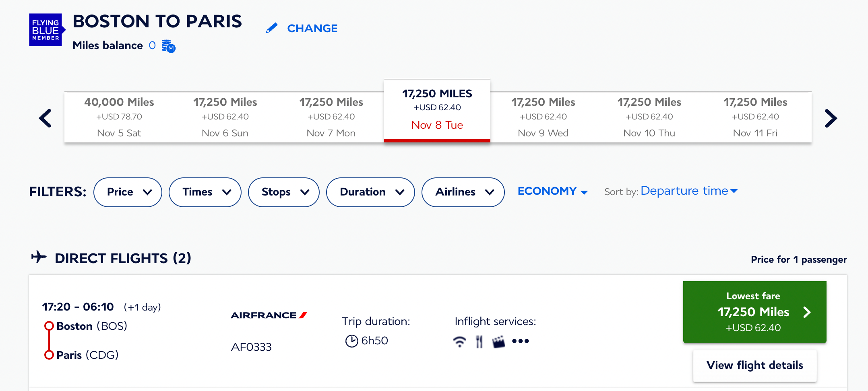Image resolution: width=868 pixels, height=391 pixels.
Task: Change the Economy cabin class selector
Action: (x=552, y=191)
